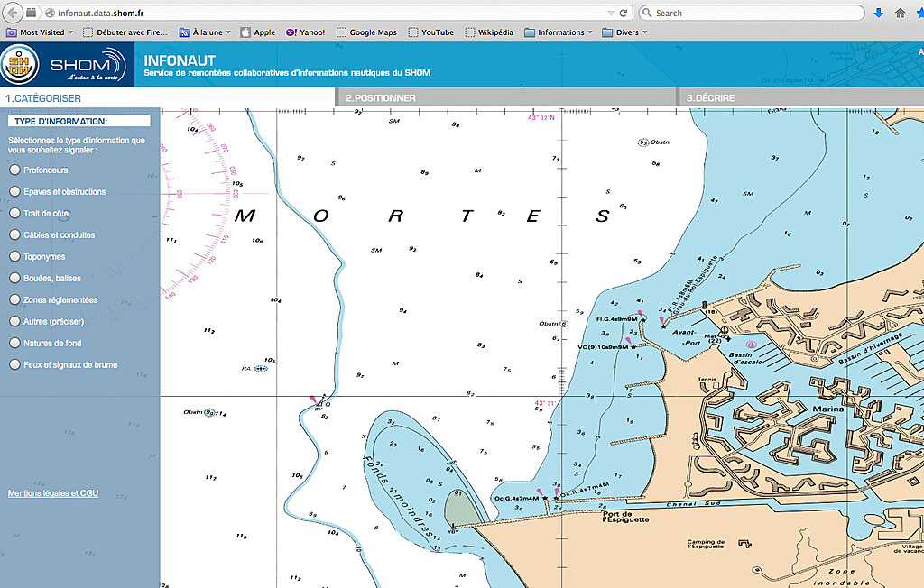Open the 2.POSITIONNER step tab
Image resolution: width=924 pixels, height=588 pixels.
[x=506, y=97]
